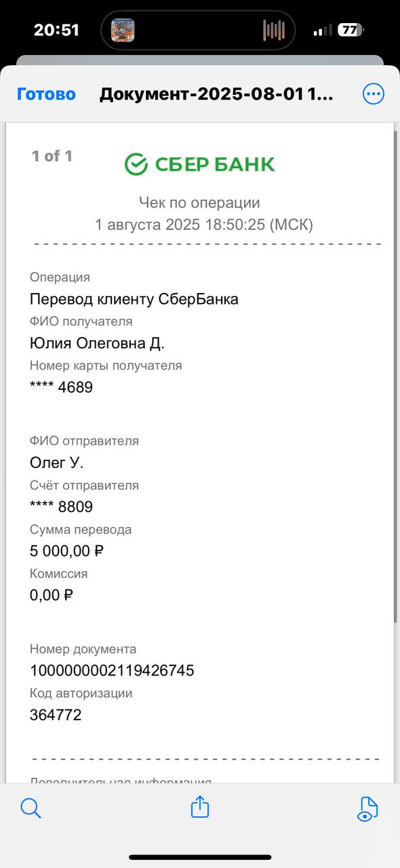Tap the document title in the header
Viewport: 400px width, 868px height.
click(216, 94)
